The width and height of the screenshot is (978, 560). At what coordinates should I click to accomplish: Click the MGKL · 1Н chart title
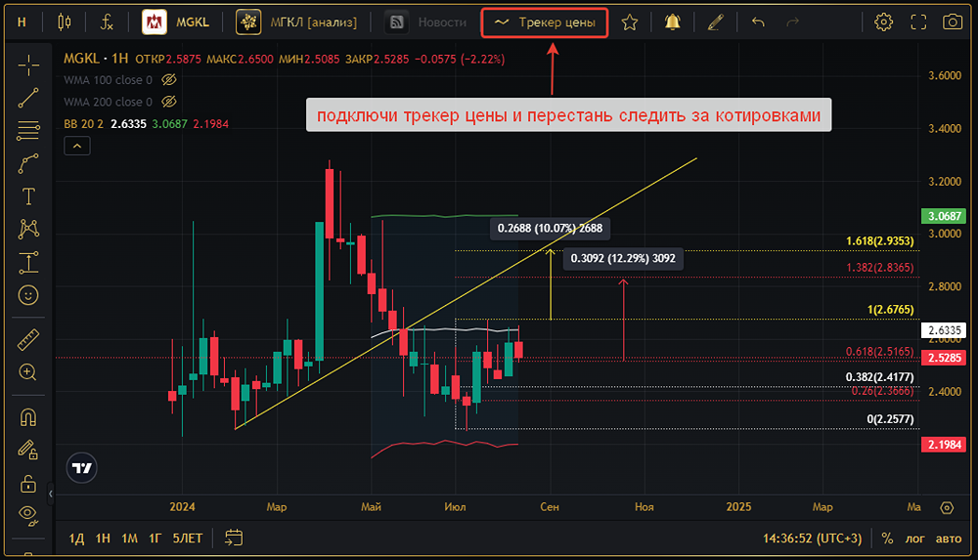tap(96, 59)
